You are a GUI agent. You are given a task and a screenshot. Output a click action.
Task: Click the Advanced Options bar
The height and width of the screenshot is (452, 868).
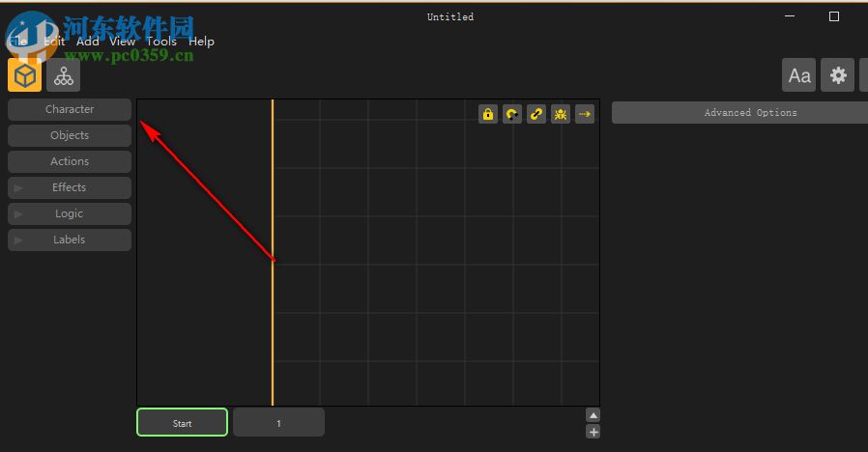click(739, 112)
